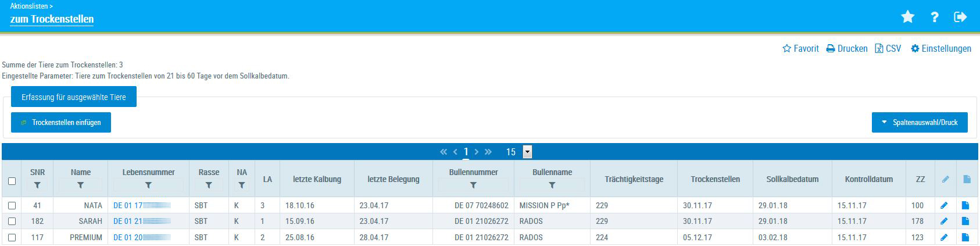The width and height of the screenshot is (980, 246).
Task: Click pencil edit icon for PREMIUM row
Action: click(944, 237)
